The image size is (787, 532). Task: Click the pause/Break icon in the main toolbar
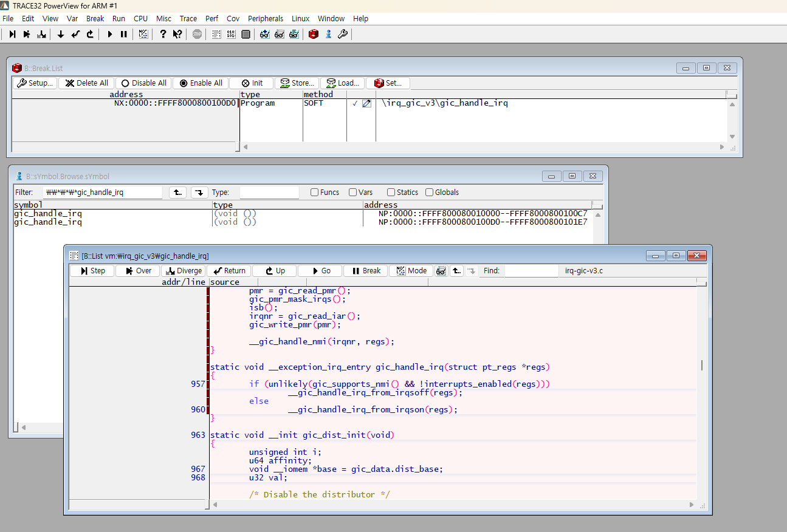tap(123, 34)
